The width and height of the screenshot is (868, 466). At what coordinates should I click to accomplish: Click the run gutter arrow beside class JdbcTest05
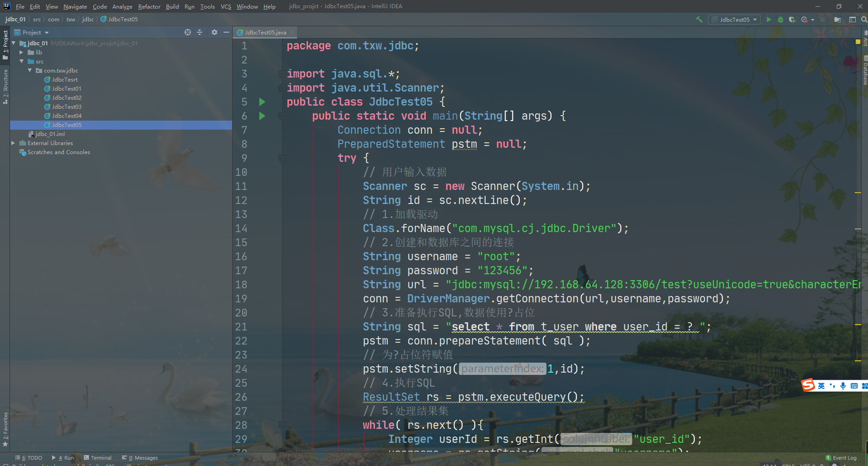point(262,102)
